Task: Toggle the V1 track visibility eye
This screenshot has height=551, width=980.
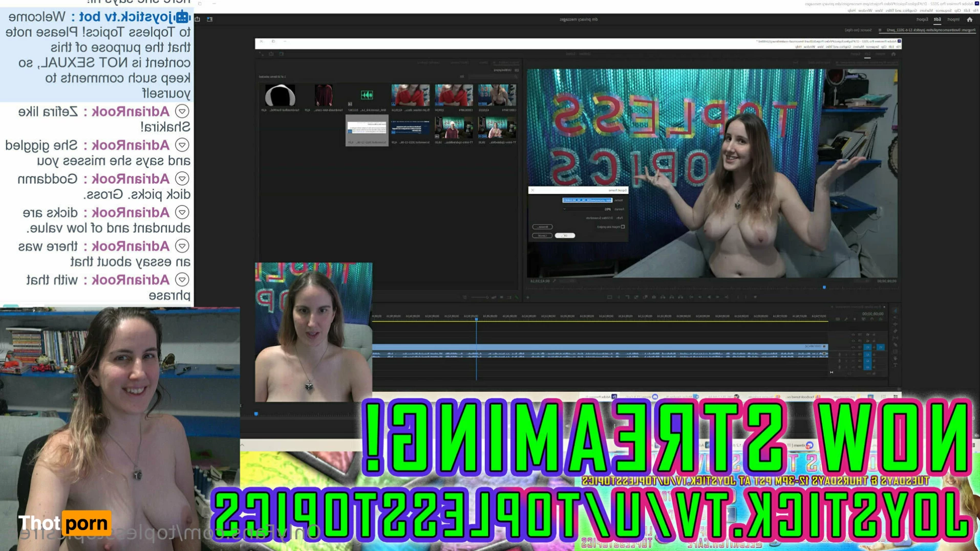Action: pos(853,347)
